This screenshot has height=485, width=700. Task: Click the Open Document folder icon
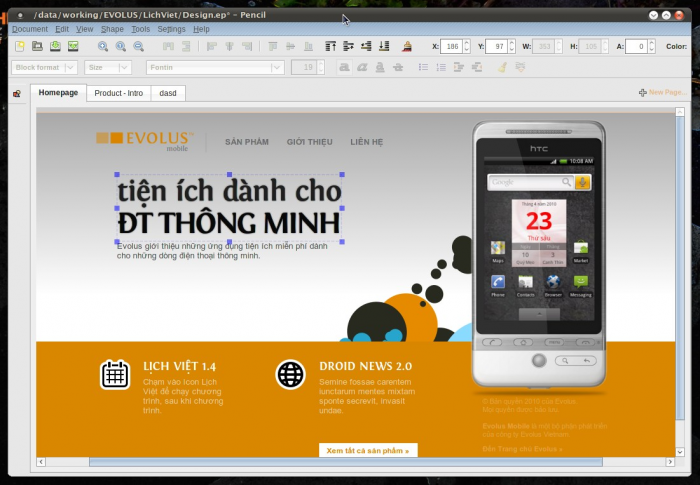(x=38, y=47)
